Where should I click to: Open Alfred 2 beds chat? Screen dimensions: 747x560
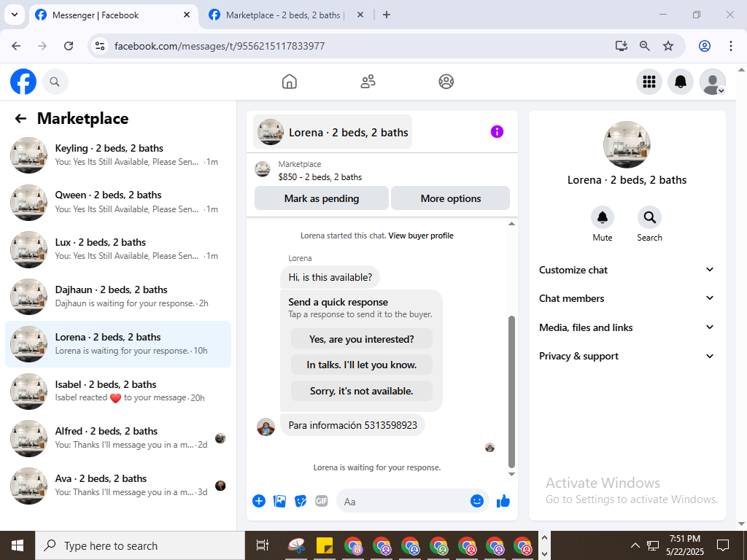(118, 438)
